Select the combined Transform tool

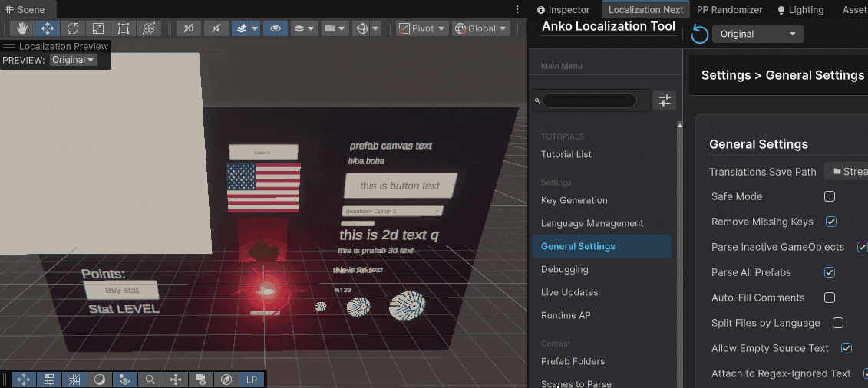coord(148,28)
